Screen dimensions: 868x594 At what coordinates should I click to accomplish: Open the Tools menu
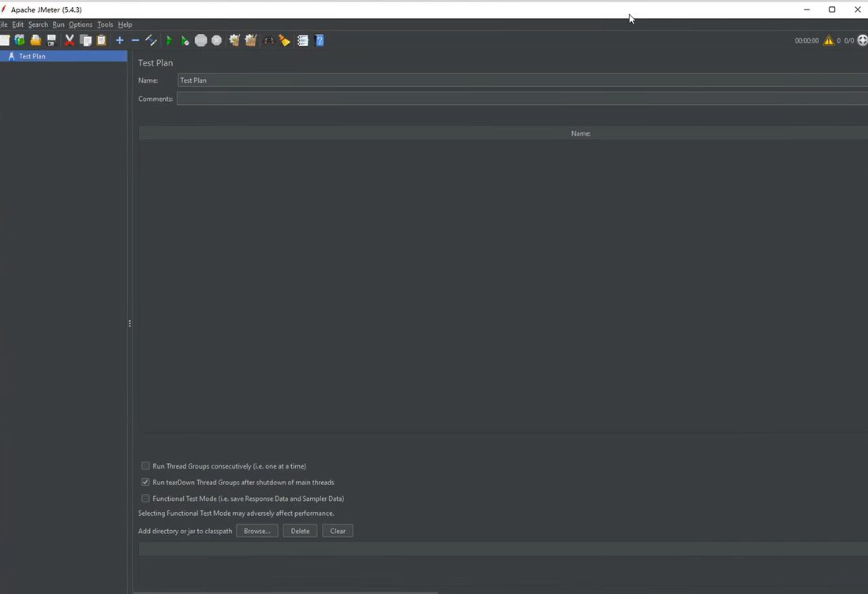[x=105, y=24]
